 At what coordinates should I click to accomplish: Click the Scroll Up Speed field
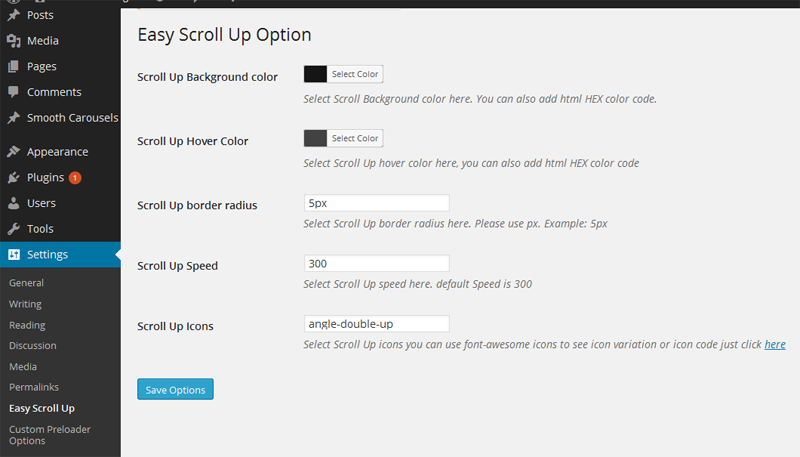(377, 264)
